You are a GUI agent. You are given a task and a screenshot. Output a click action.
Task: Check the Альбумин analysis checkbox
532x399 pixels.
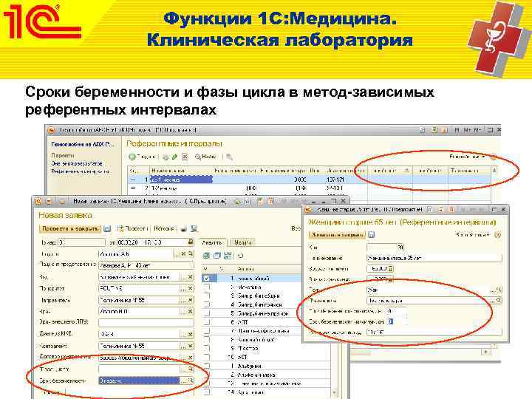[x=207, y=366]
